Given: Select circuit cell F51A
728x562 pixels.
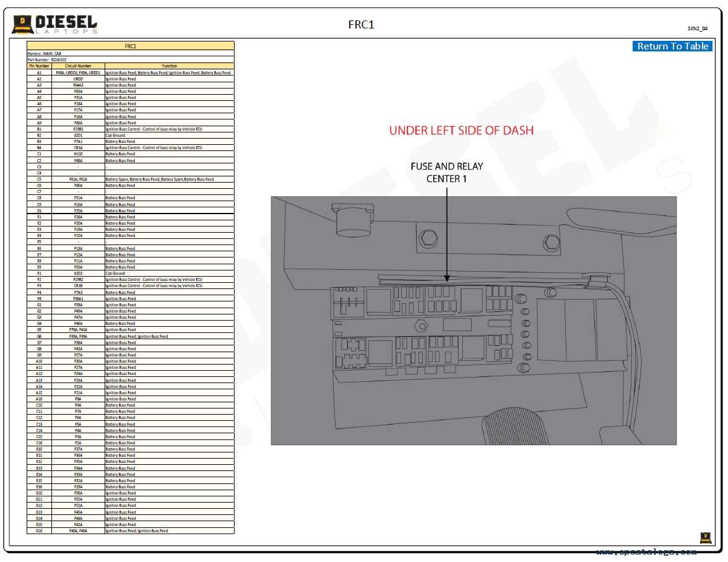Looking at the screenshot, I should pyautogui.click(x=78, y=198).
